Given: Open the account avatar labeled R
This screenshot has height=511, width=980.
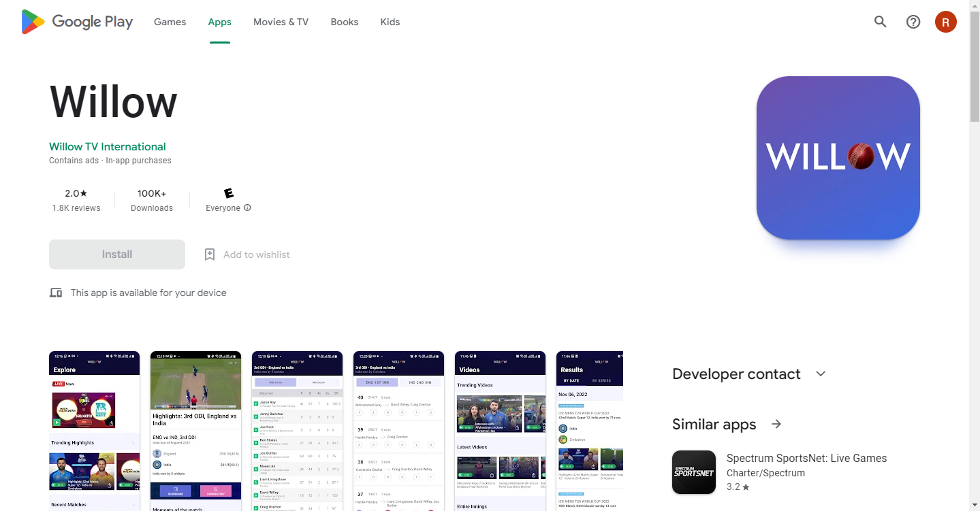Looking at the screenshot, I should (x=946, y=22).
